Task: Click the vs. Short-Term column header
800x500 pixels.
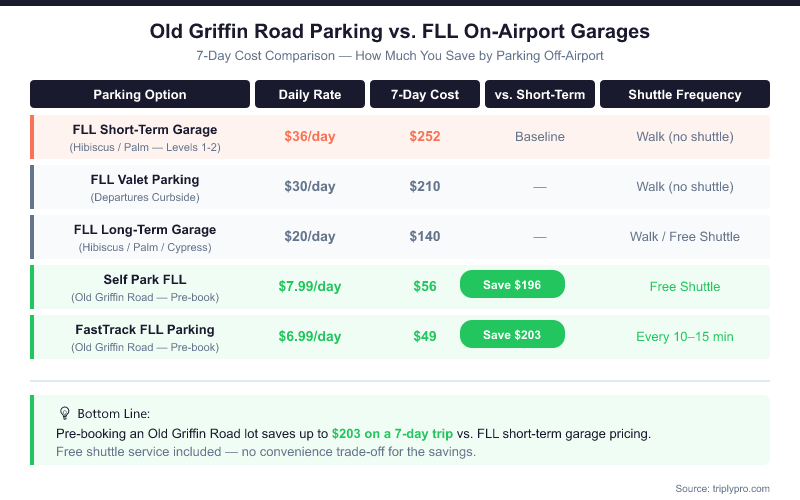Action: [540, 95]
